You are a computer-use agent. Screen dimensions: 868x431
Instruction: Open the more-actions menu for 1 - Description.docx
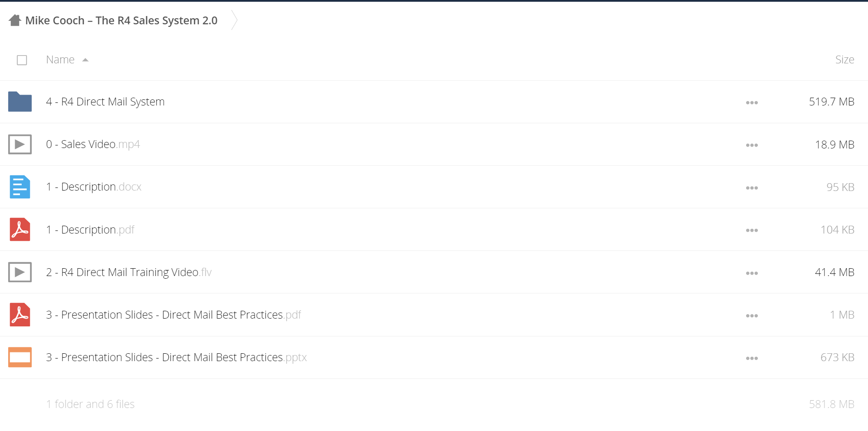coord(752,188)
